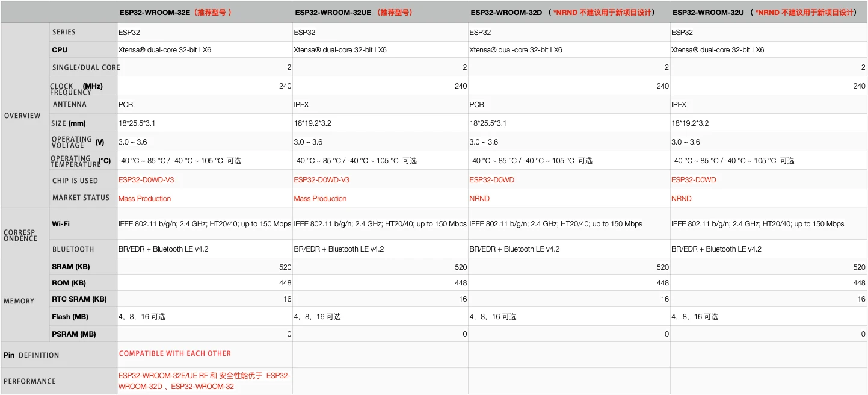The image size is (868, 395).
Task: Click the BLUETOOTH row label
Action: coord(73,249)
